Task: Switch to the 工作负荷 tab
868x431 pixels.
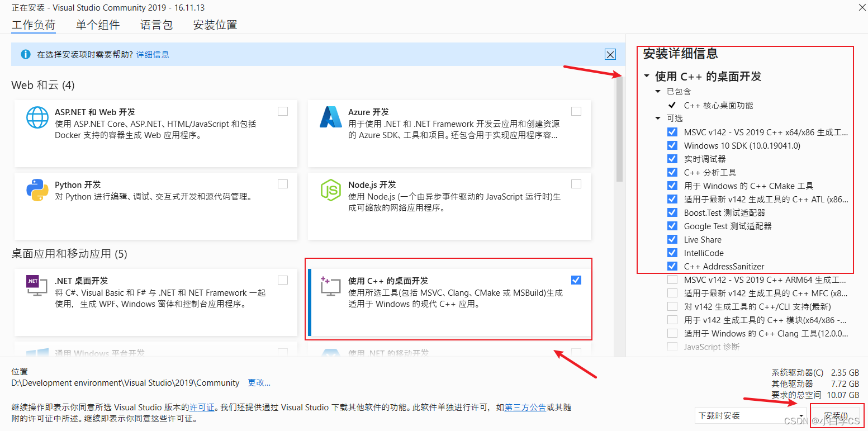Action: pos(34,25)
